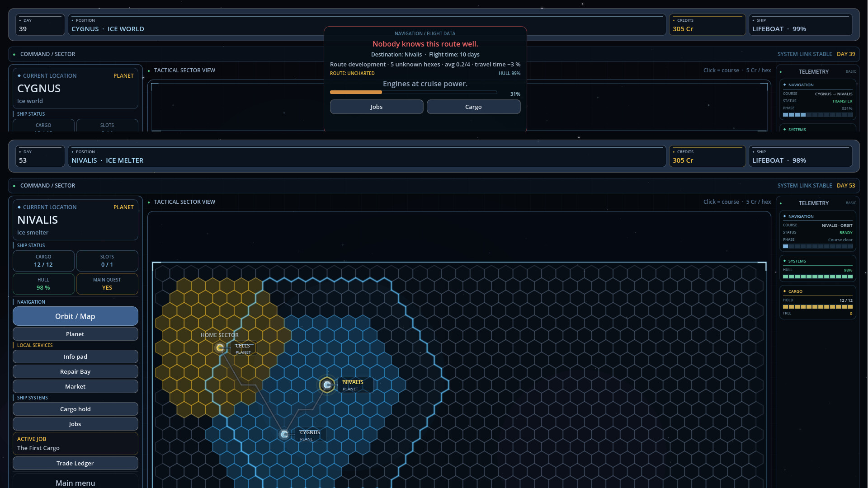This screenshot has width=868, height=488.
Task: Click the STATUS READY telemetry value
Action: (x=846, y=233)
